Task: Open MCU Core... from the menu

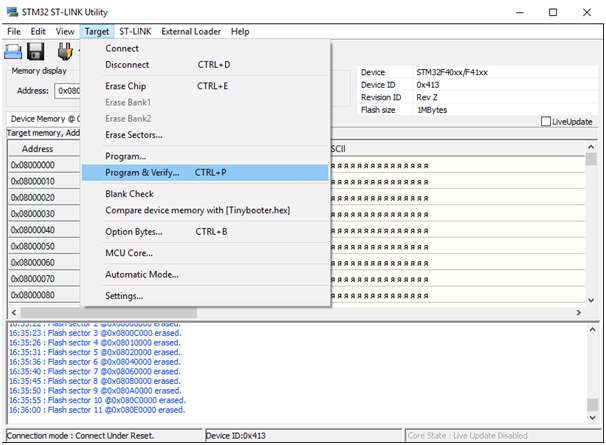Action: pyautogui.click(x=205, y=253)
